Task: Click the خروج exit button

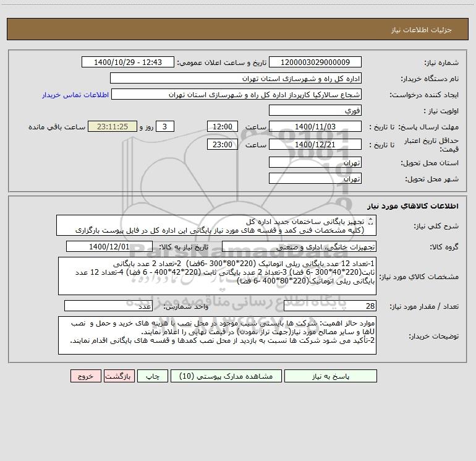Action: 85,376
